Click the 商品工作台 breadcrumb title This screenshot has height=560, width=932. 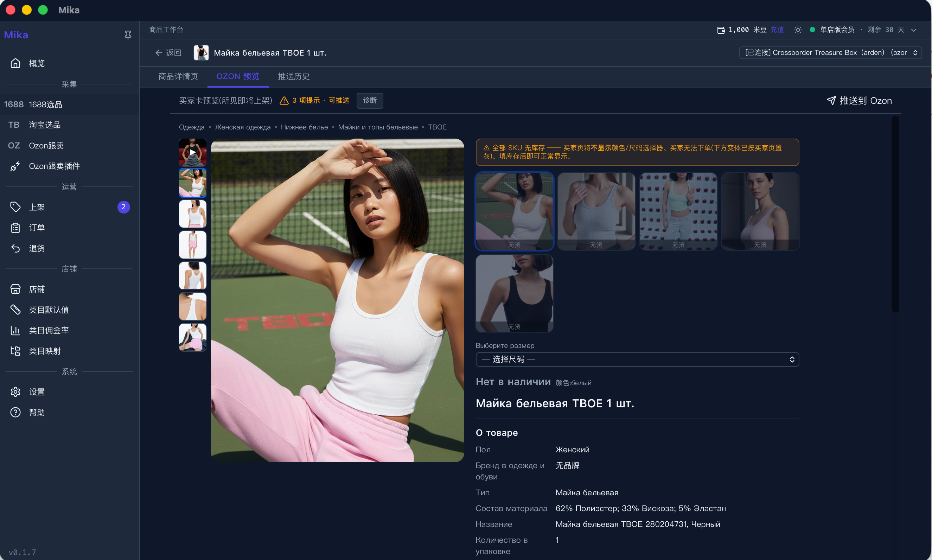tap(166, 30)
